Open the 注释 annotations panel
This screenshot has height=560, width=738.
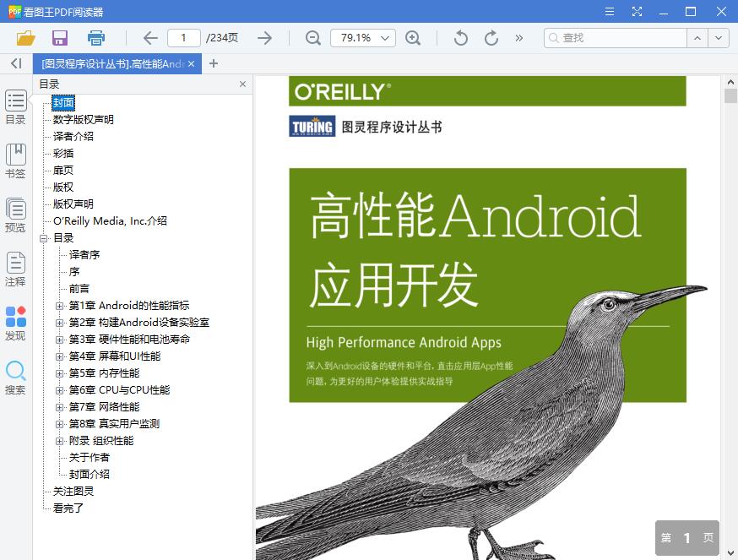click(15, 266)
